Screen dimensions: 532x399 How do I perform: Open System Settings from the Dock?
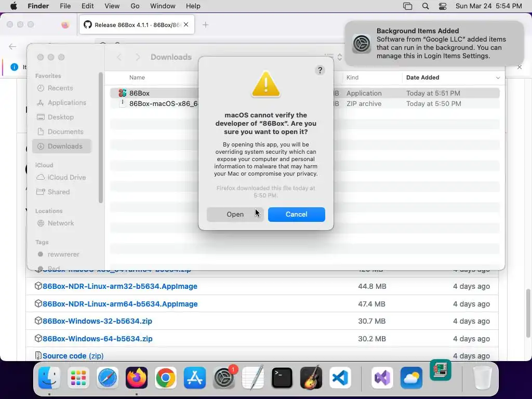click(224, 378)
